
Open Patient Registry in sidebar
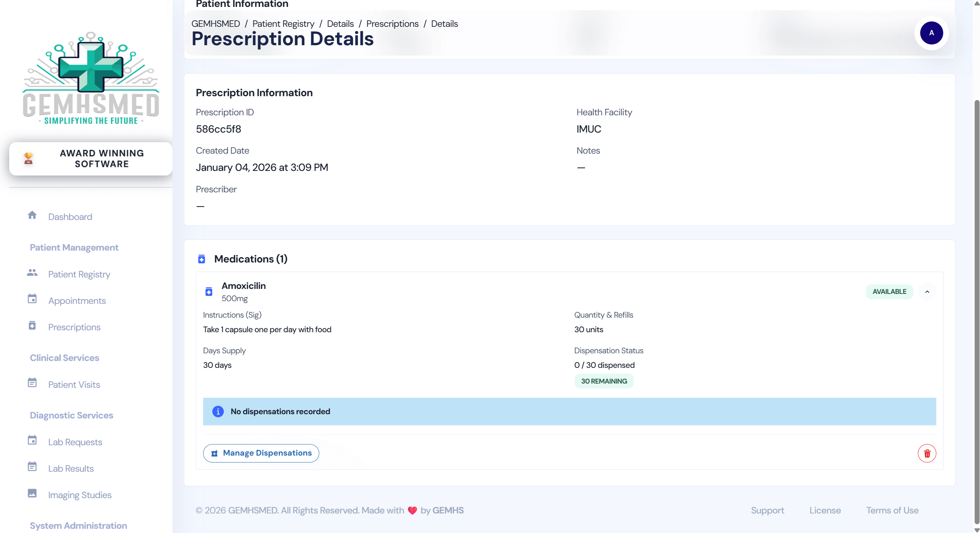pyautogui.click(x=79, y=274)
